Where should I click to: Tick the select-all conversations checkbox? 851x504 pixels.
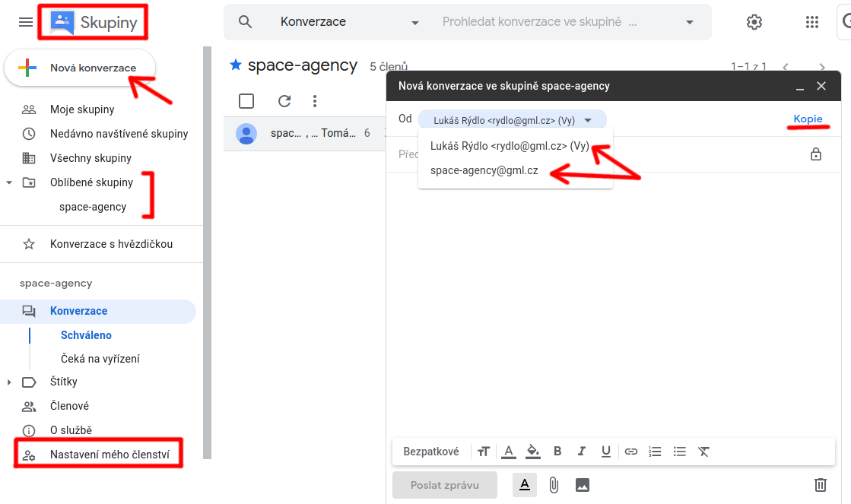(246, 101)
